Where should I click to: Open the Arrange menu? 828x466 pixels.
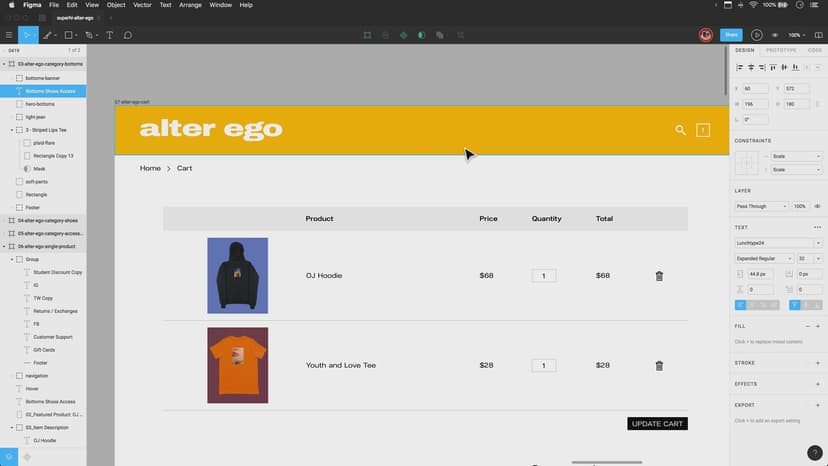coord(190,5)
